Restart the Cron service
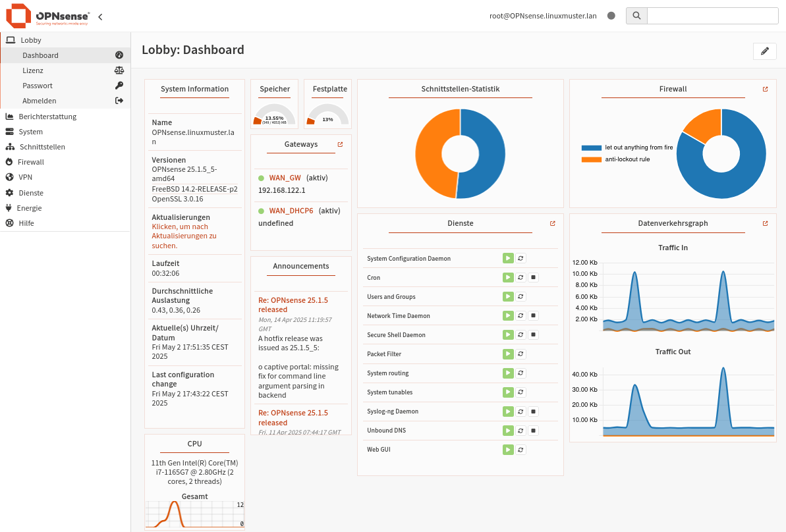This screenshot has width=786, height=532. [x=521, y=277]
